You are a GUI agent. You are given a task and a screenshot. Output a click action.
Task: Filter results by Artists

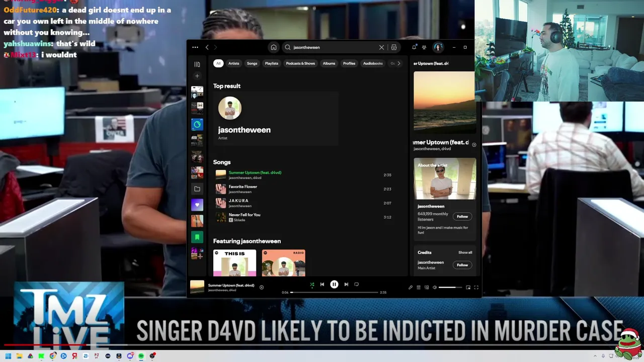coord(234,63)
